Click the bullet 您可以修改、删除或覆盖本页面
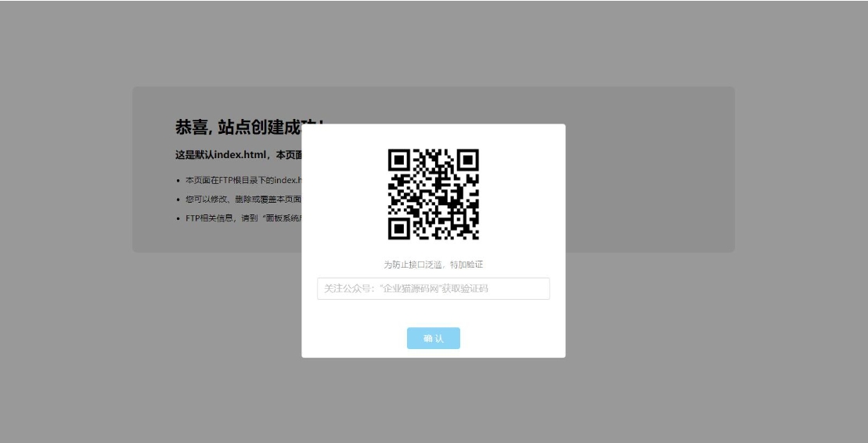The height and width of the screenshot is (443, 868). (243, 199)
